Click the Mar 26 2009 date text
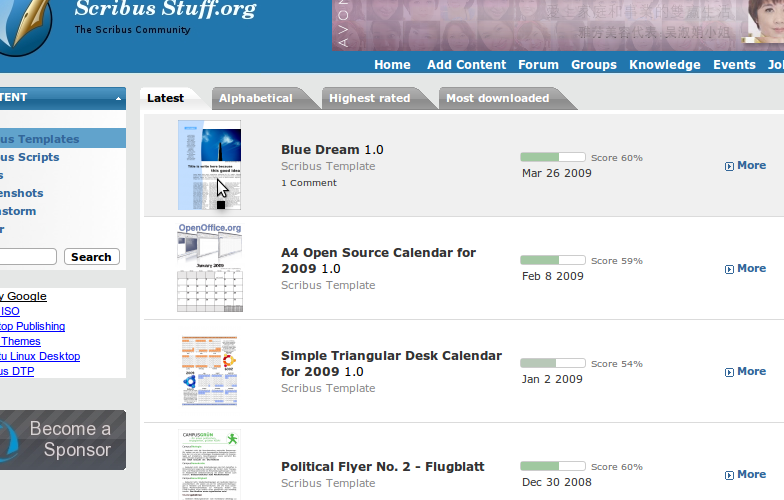Image resolution: width=784 pixels, height=500 pixels. pos(556,173)
